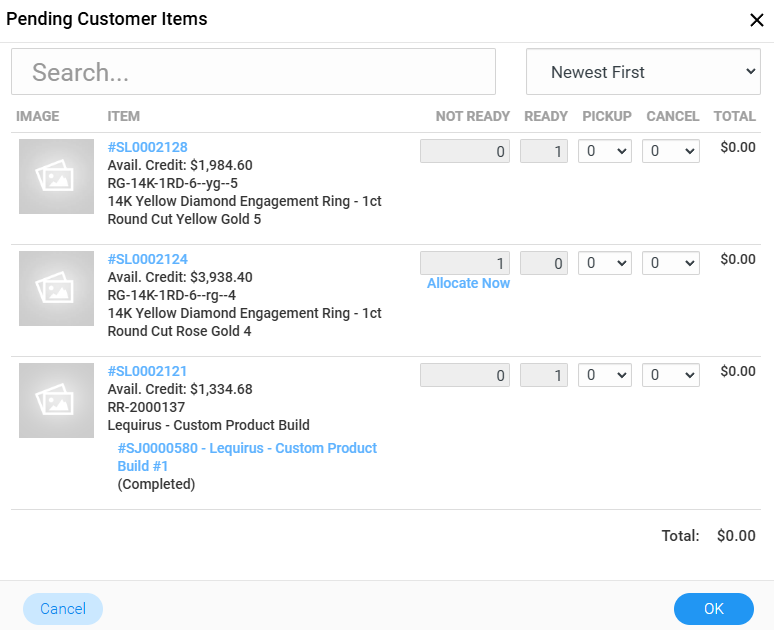Viewport: 774px width, 630px height.
Task: Click the Cancel button at bottom
Action: (x=63, y=609)
